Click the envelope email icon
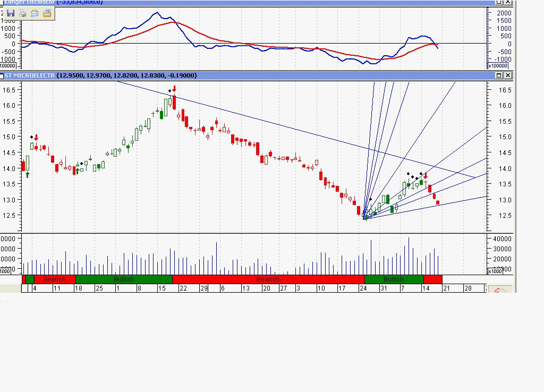 (x=35, y=13)
